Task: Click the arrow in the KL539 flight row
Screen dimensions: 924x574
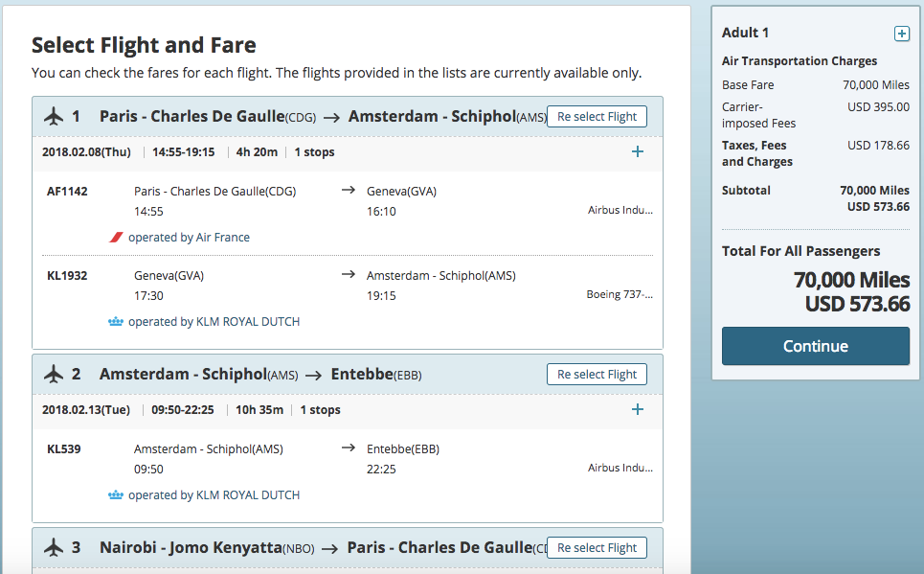Action: click(x=349, y=448)
